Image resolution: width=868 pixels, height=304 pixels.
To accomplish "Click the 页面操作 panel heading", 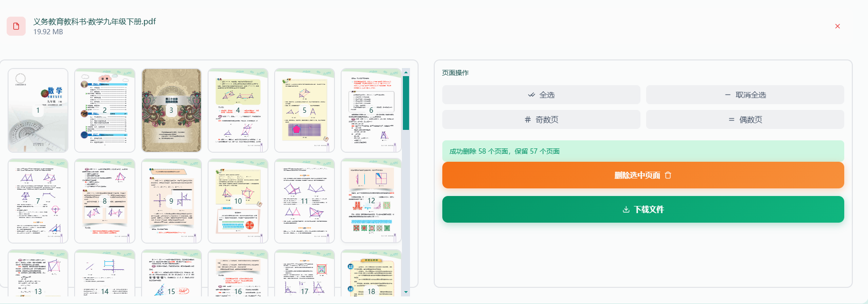I will coord(455,73).
